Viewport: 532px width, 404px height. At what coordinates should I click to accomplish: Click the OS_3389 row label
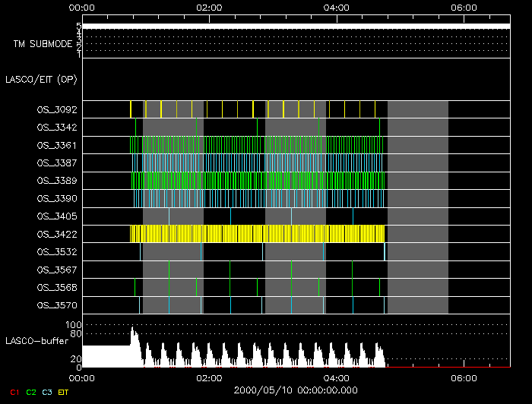(x=57, y=181)
